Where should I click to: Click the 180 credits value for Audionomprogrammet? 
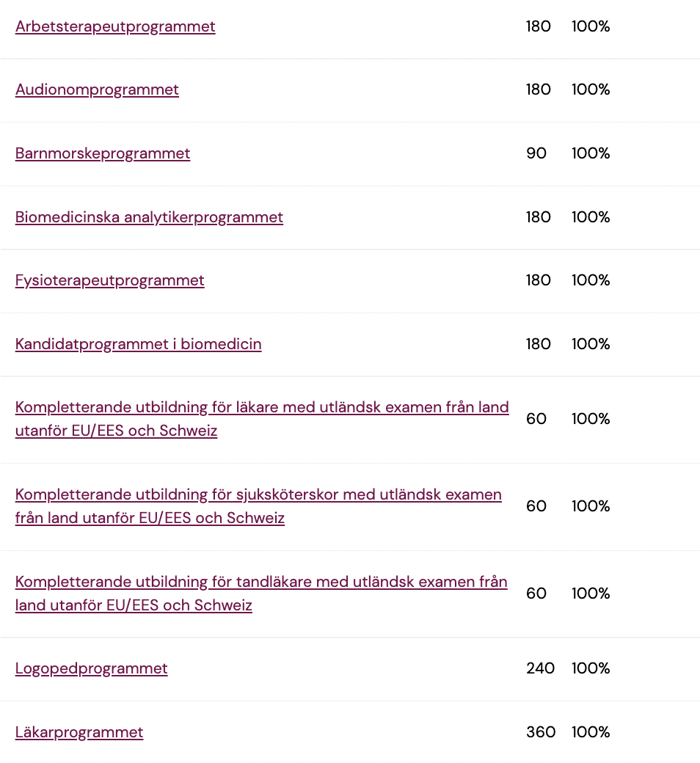[x=539, y=90]
